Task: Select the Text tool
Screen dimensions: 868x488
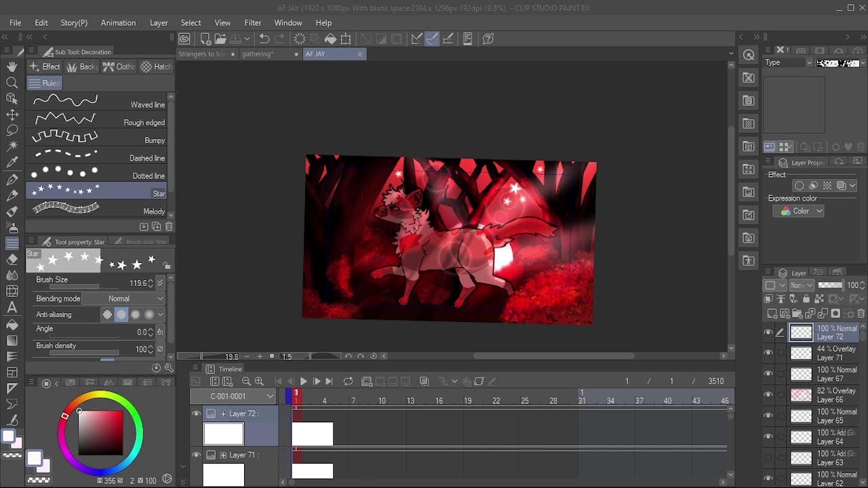Action: coord(12,308)
